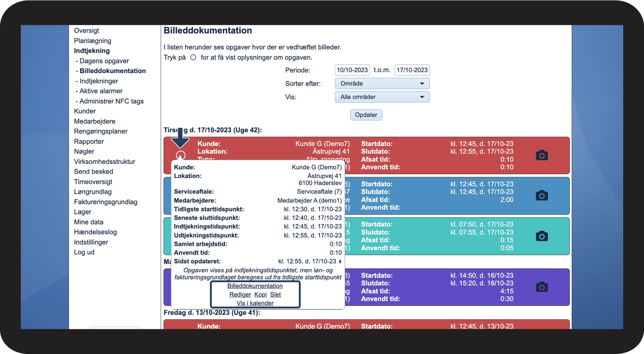Click the Indtjekningstidspunkt label in popup
The image size is (644, 354).
(207, 227)
